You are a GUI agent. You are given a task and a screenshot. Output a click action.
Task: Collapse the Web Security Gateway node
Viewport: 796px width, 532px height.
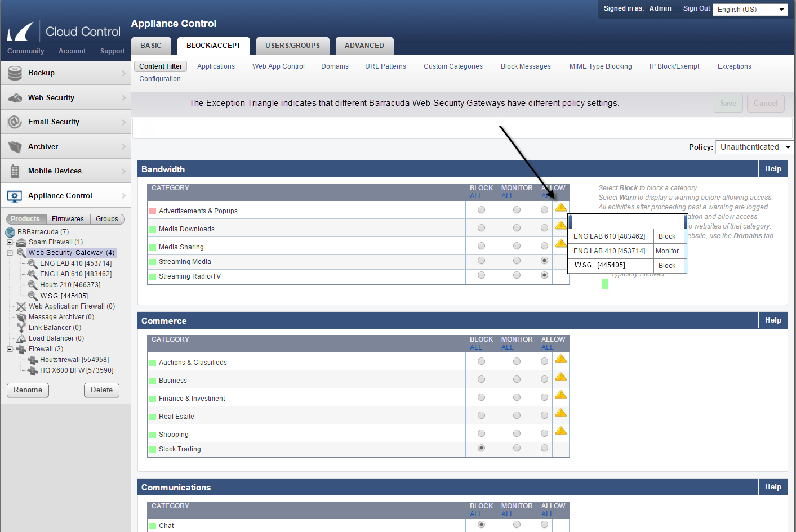[10, 253]
